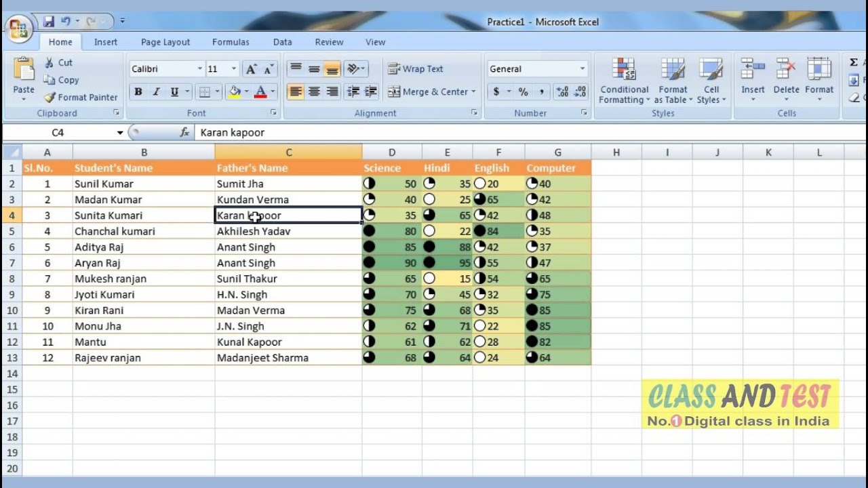Toggle italic formatting
Image resolution: width=868 pixels, height=488 pixels.
point(156,91)
